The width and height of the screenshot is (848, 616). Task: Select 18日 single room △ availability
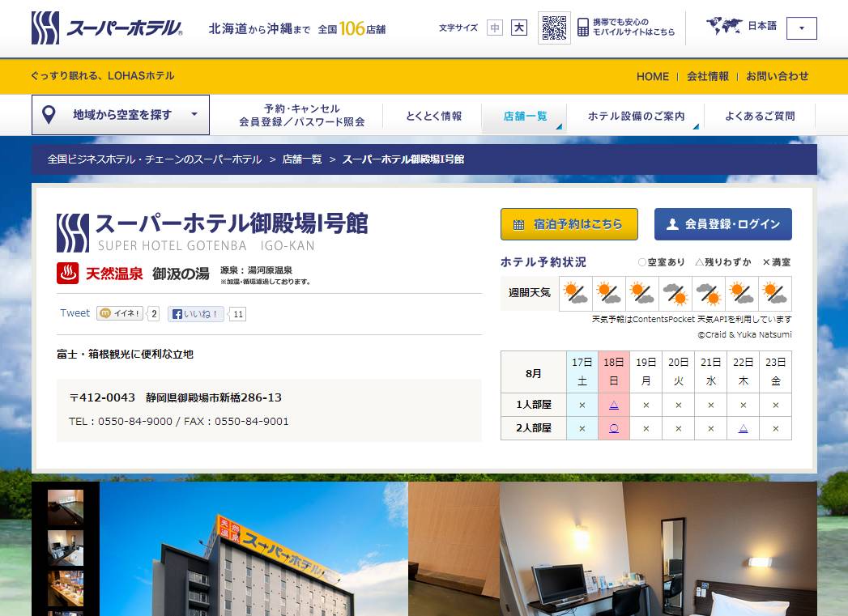coord(614,406)
